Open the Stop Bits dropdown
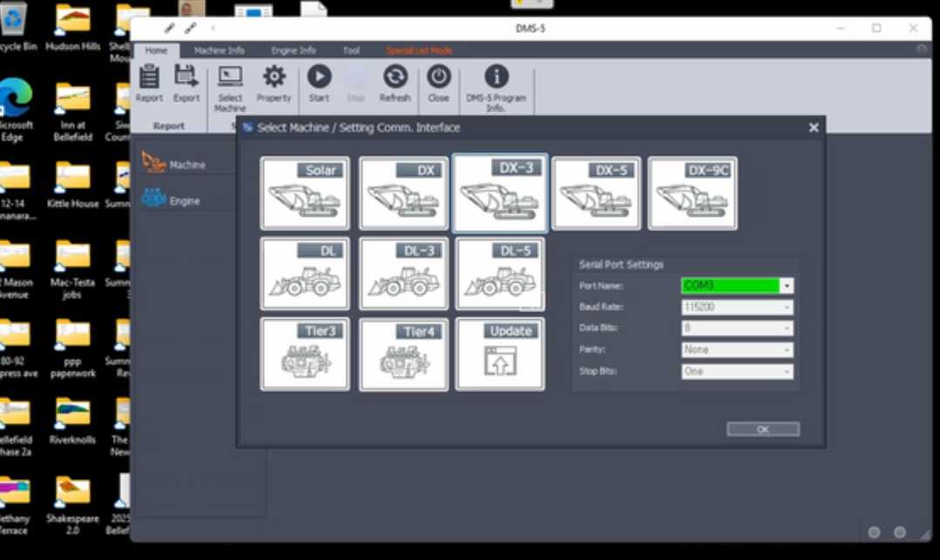Screen dimensions: 940x560 coord(787,372)
